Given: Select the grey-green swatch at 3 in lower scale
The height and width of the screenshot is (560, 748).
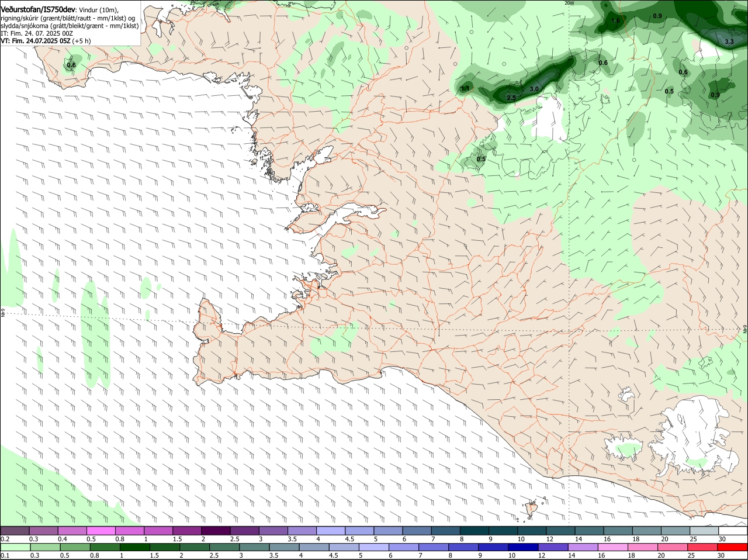Looking at the screenshot, I should tap(254, 547).
